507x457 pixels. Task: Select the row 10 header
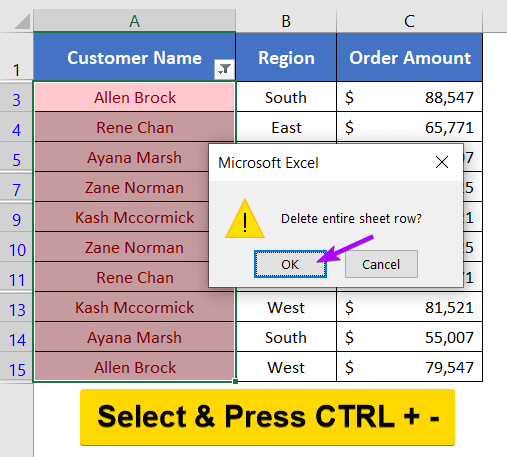[x=16, y=247]
